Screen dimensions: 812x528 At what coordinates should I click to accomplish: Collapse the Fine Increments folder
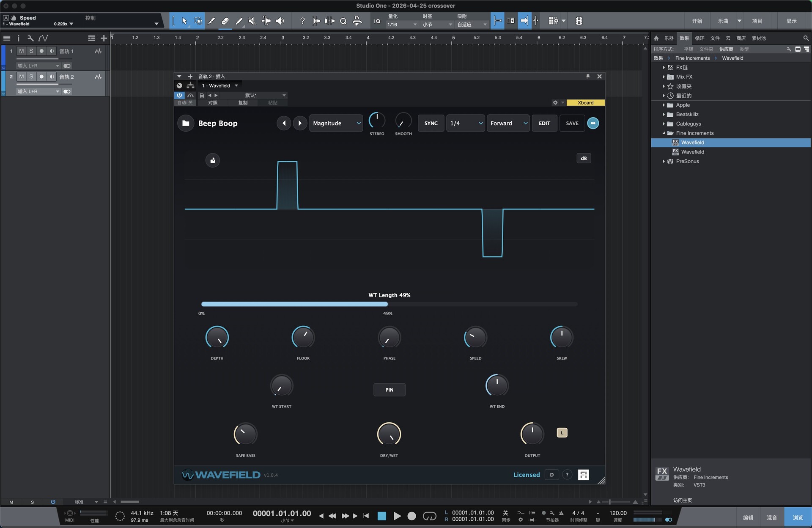click(664, 133)
